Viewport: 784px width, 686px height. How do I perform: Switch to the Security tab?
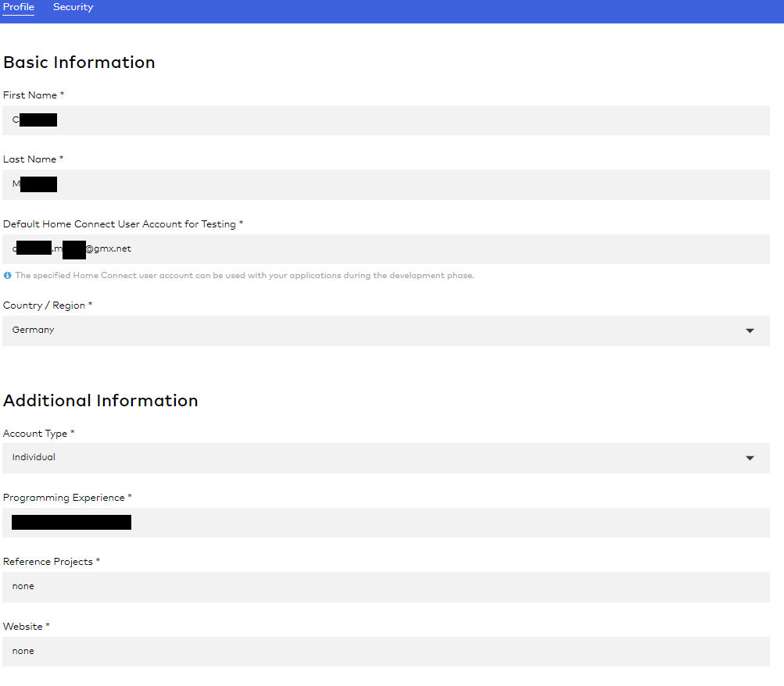coord(73,8)
